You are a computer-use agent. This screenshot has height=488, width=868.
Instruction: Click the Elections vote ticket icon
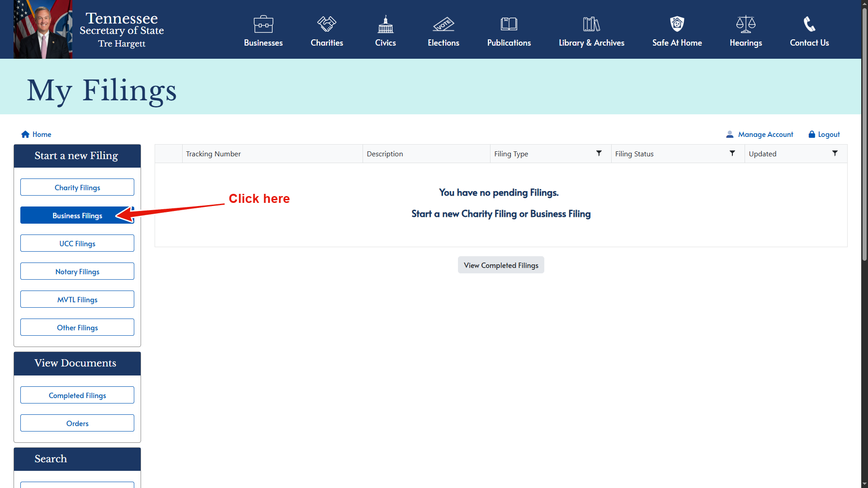pos(443,24)
